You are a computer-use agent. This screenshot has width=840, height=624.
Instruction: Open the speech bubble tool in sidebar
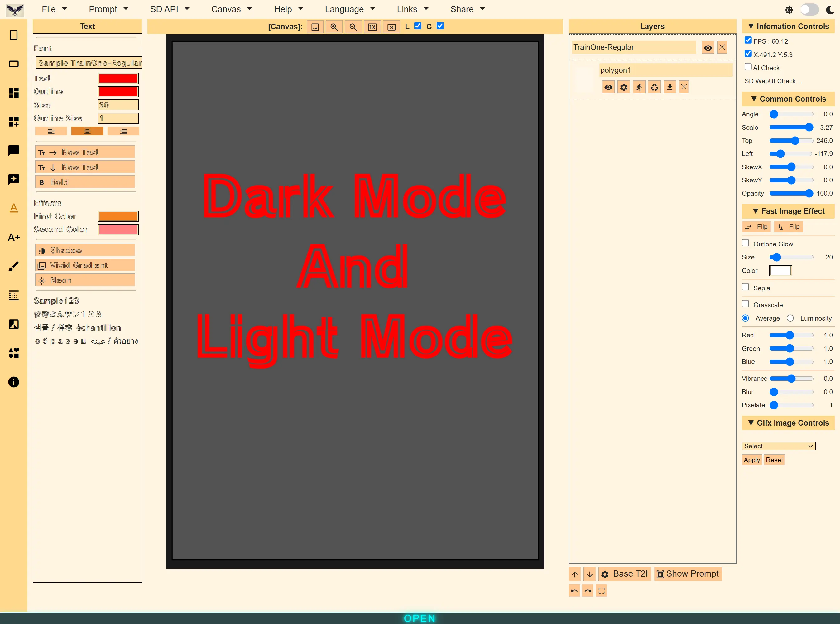pyautogui.click(x=14, y=150)
